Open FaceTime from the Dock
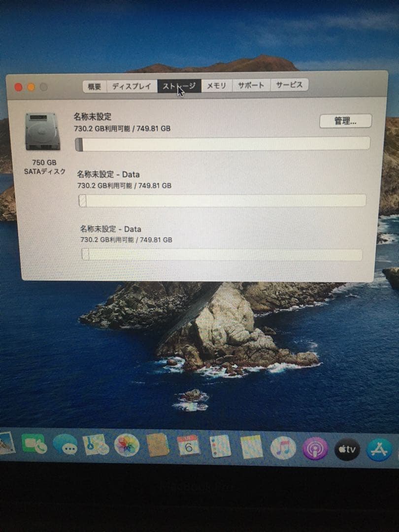 pos(32,446)
